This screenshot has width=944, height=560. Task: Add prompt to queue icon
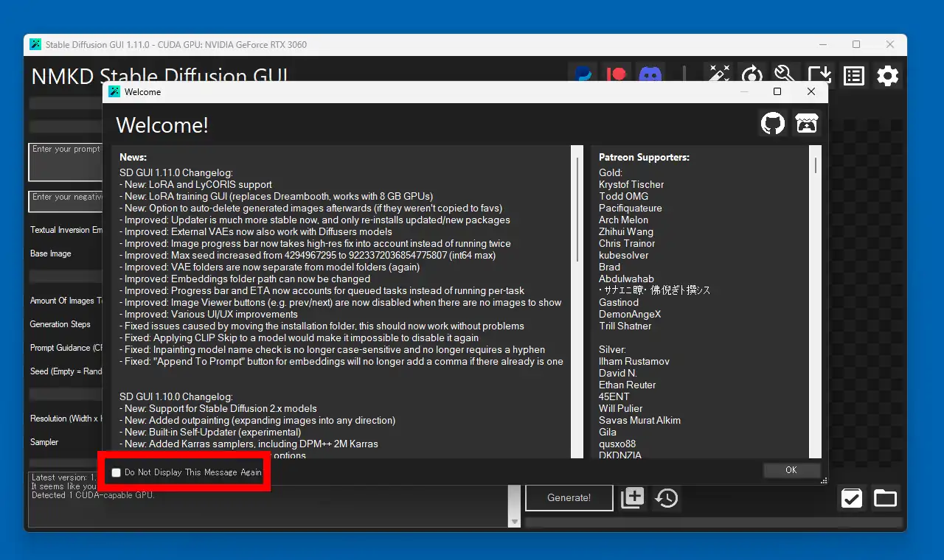coord(632,497)
